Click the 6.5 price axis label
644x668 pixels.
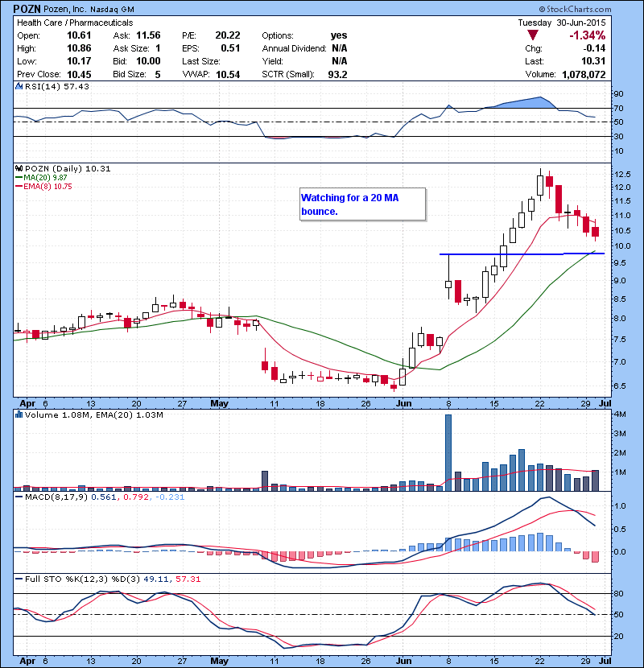tap(620, 386)
